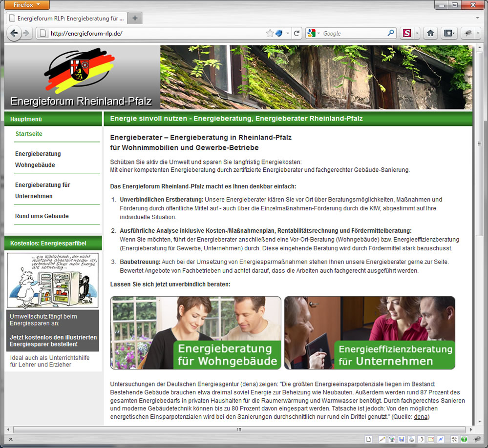Click the horizontal scrollbar thumb
The height and width of the screenshot is (448, 488).
click(x=239, y=429)
